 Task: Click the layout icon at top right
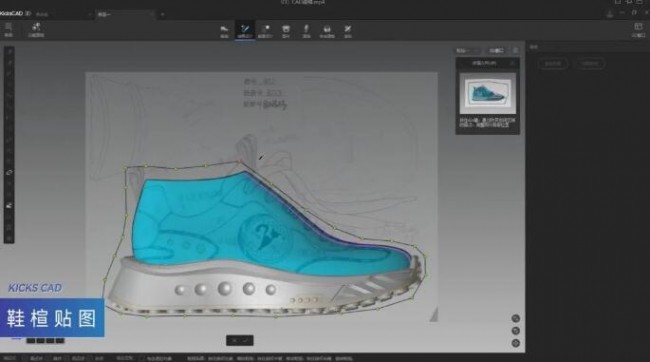pyautogui.click(x=638, y=29)
